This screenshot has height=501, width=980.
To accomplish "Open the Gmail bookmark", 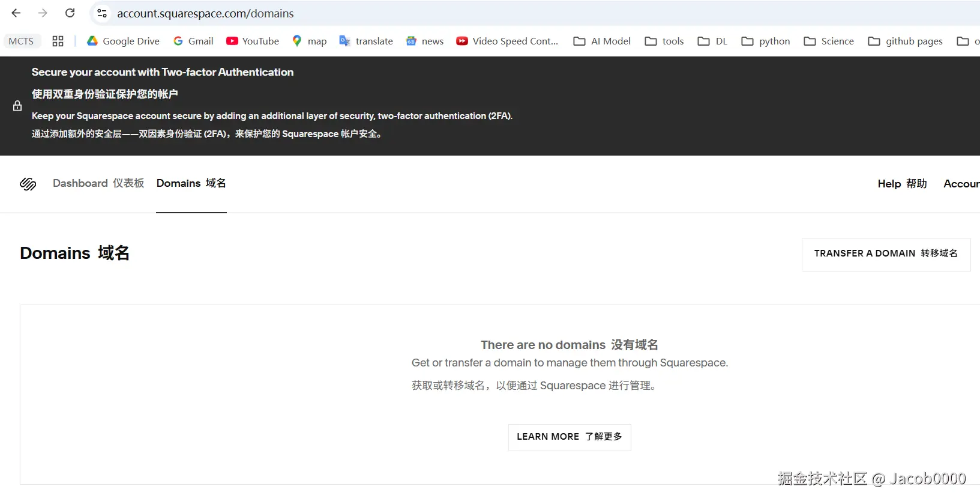I will pyautogui.click(x=193, y=41).
